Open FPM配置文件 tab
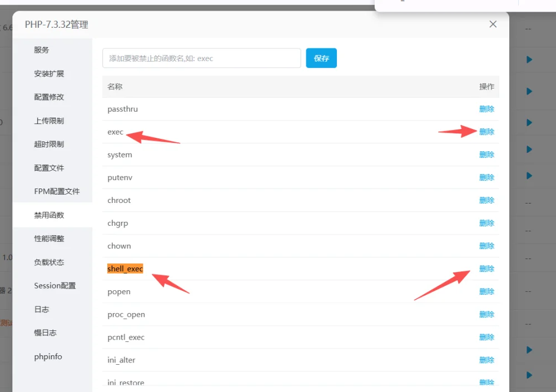The height and width of the screenshot is (392, 556). tap(57, 192)
